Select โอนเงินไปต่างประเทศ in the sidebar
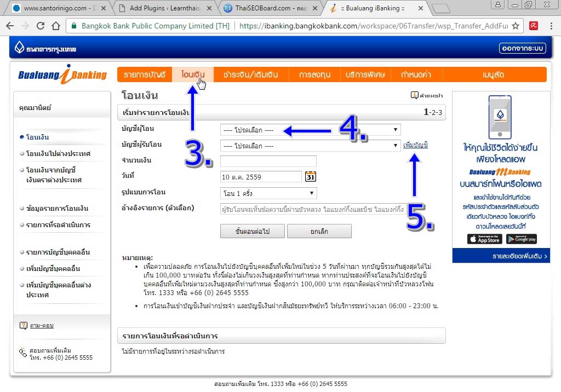 click(x=58, y=153)
